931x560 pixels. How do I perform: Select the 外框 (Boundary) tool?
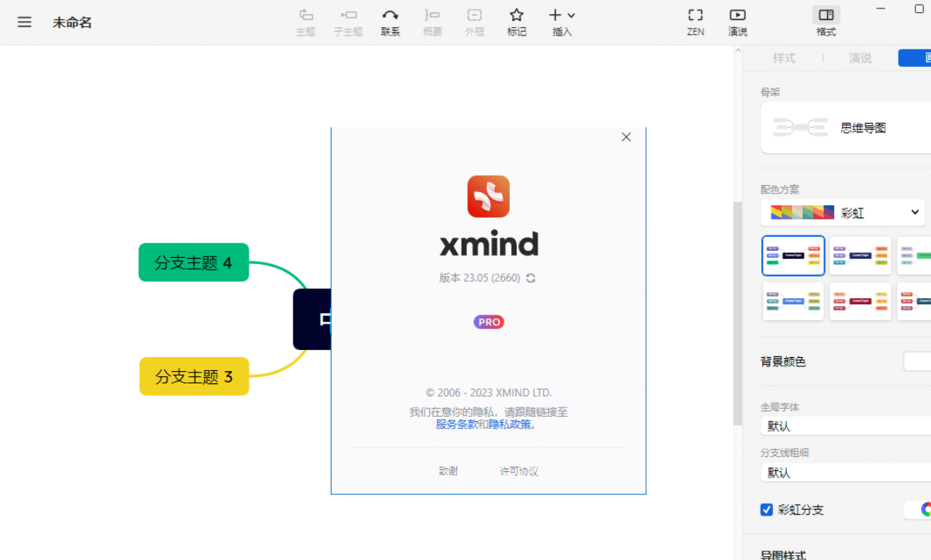(474, 22)
